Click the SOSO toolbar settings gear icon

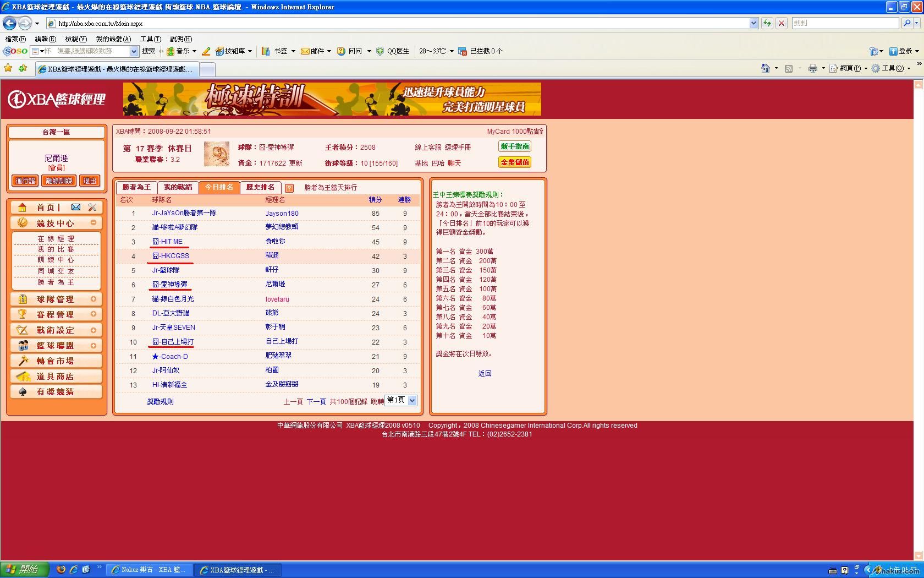pyautogui.click(x=874, y=51)
